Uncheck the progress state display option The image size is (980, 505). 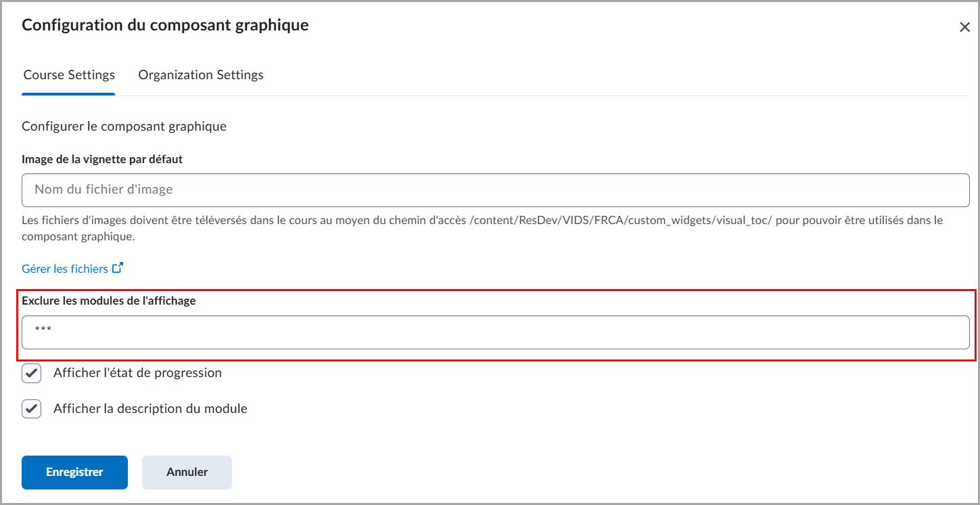(31, 373)
